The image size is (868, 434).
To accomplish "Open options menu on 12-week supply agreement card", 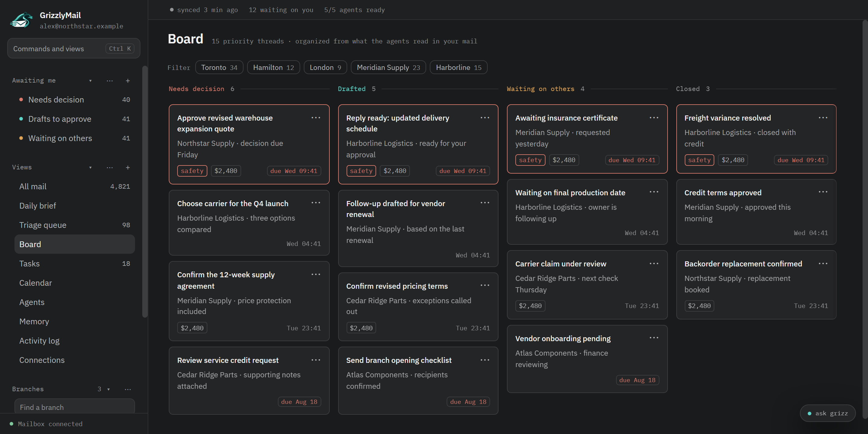I will tap(316, 274).
